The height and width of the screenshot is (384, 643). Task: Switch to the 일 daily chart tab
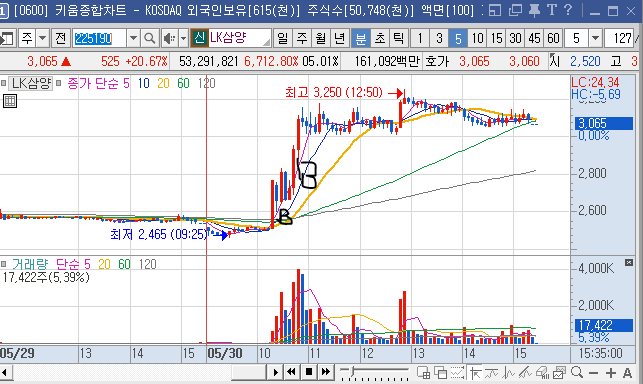click(283, 39)
